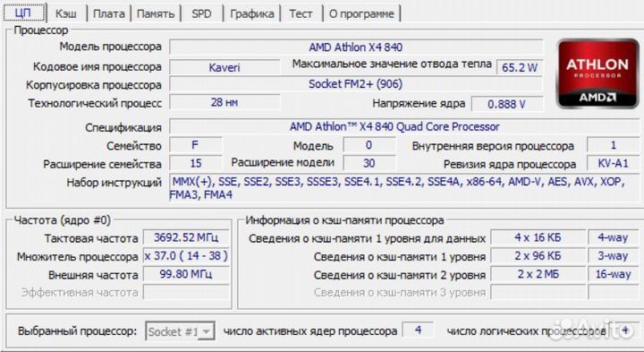The width and height of the screenshot is (644, 352).
Task: Open the Плата tab
Action: (x=109, y=13)
